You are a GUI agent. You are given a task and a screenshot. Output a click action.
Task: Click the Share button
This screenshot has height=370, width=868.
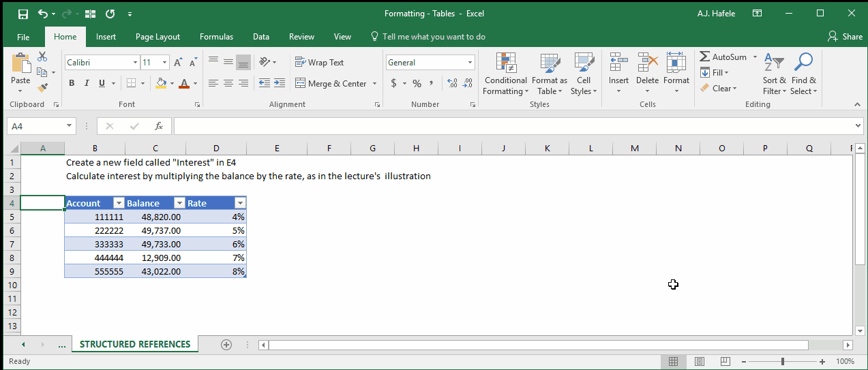(x=845, y=37)
